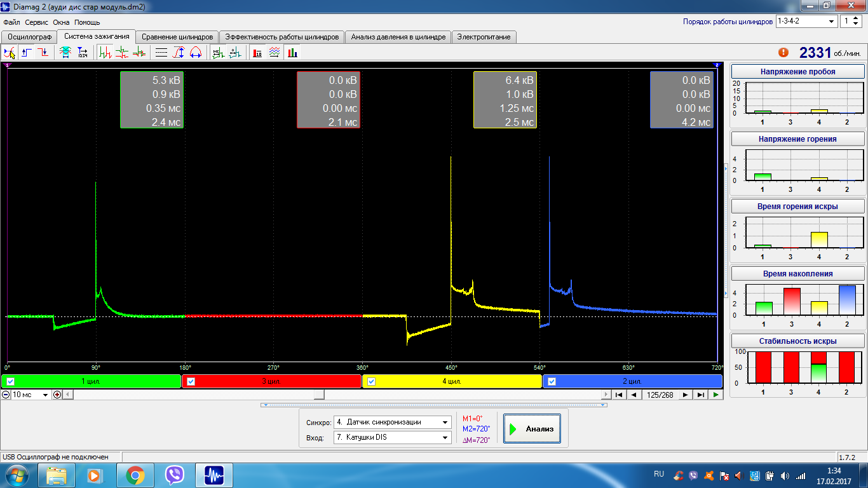
Task: Click the Время накопления panel header
Action: click(x=797, y=274)
